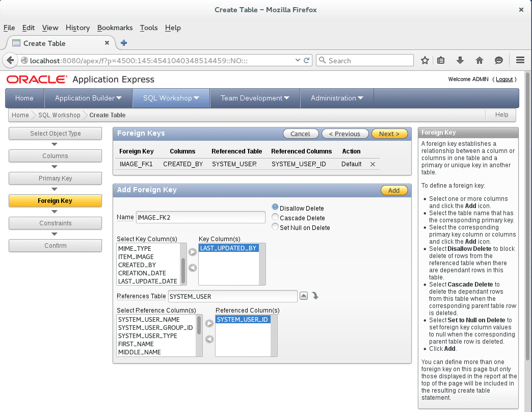The height and width of the screenshot is (412, 532).
Task: Go to Select Object Type step
Action: click(56, 134)
